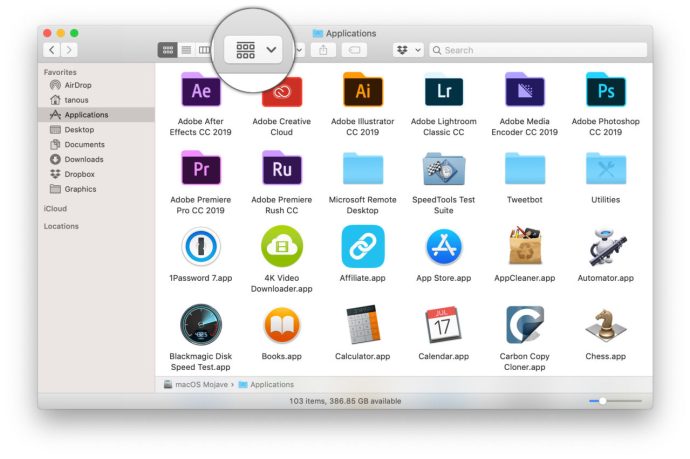This screenshot has width=690, height=459.
Task: Open Adobe After Effects CC 2019
Action: click(201, 91)
